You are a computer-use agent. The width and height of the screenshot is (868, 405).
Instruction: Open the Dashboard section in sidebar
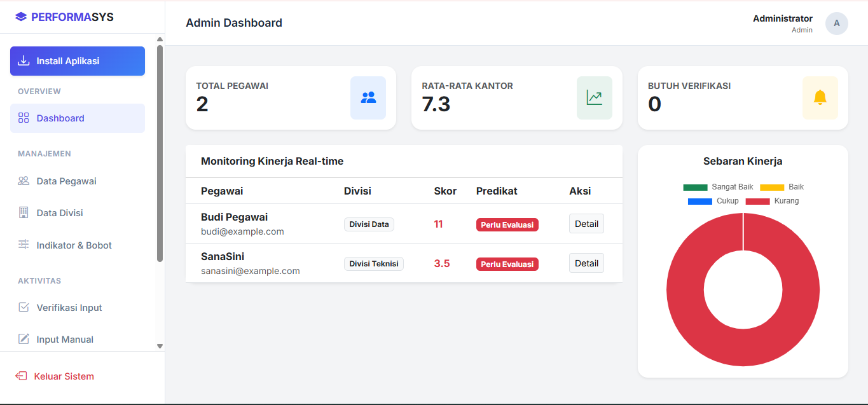click(60, 118)
